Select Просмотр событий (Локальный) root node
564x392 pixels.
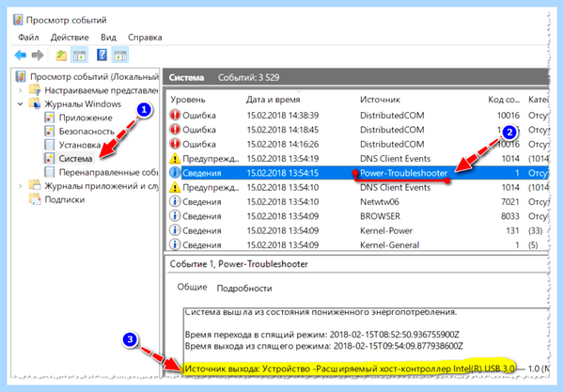coord(94,76)
